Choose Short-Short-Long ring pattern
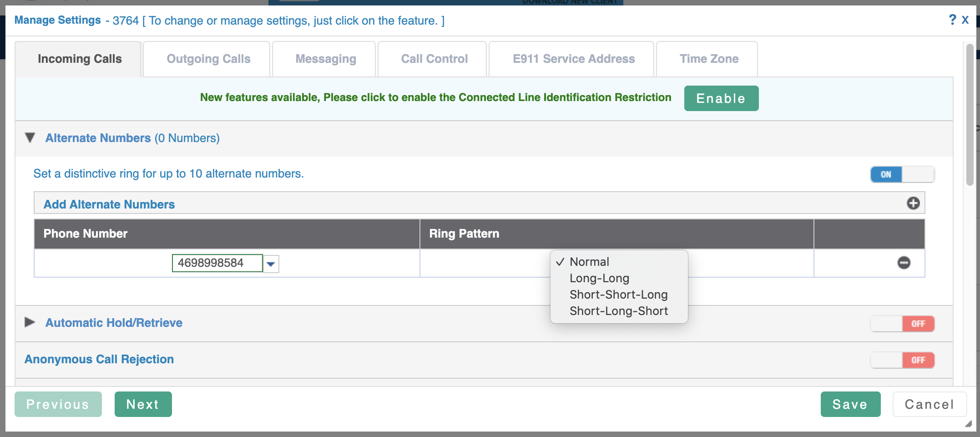The image size is (980, 437). coord(618,295)
